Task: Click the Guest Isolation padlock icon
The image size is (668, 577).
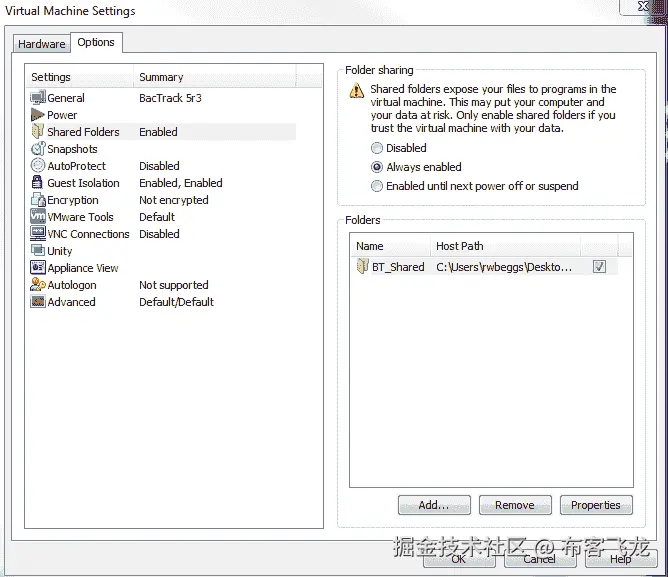Action: pyautogui.click(x=37, y=182)
